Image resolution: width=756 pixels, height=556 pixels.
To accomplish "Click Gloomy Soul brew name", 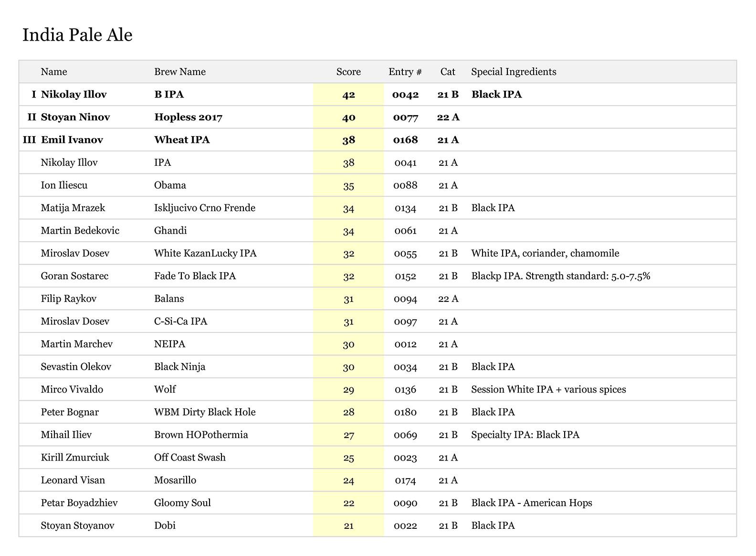I will pos(182,503).
